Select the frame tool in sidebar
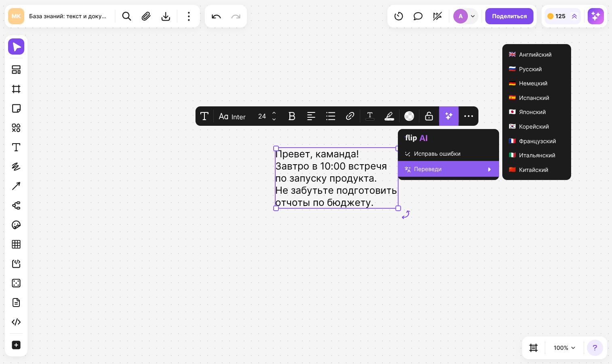This screenshot has width=612, height=364. pyautogui.click(x=16, y=89)
